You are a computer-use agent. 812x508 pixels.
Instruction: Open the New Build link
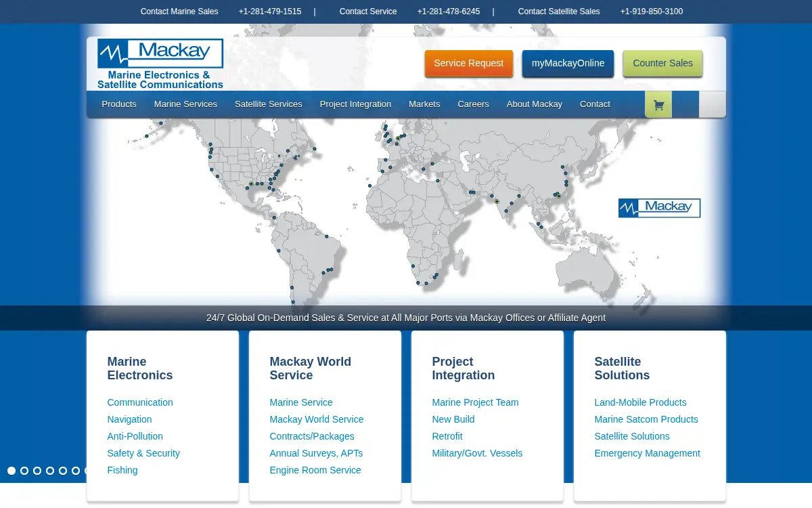(453, 419)
